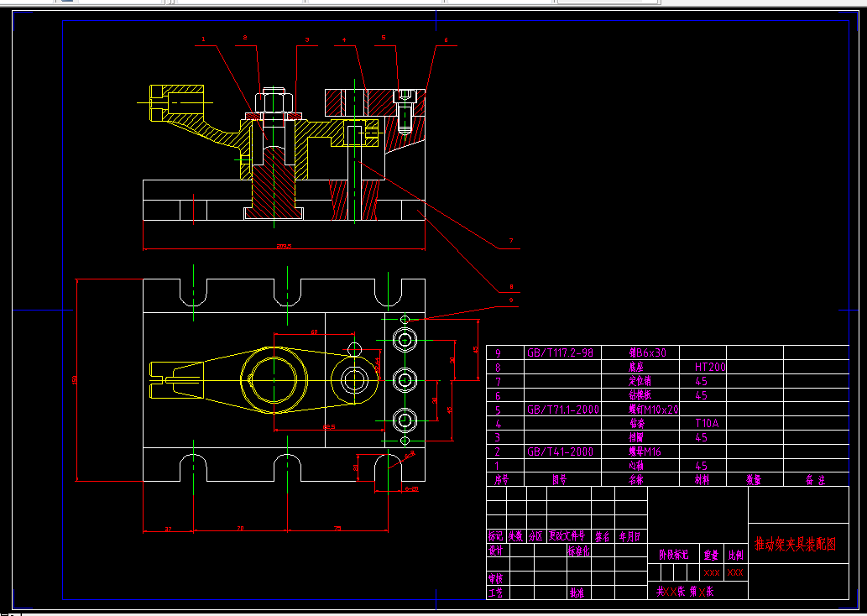Select the part name 底座 in row 8
Image resolution: width=867 pixels, height=616 pixels.
pyautogui.click(x=637, y=367)
